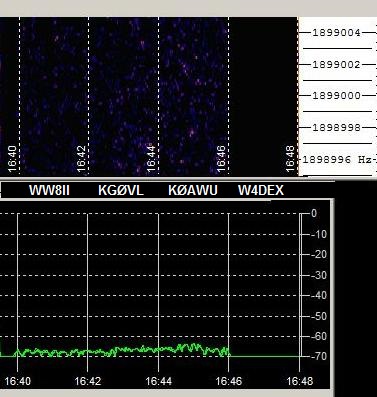The image size is (377, 397).
Task: Click the 16:42 waterfall time marker
Action: coord(81,159)
